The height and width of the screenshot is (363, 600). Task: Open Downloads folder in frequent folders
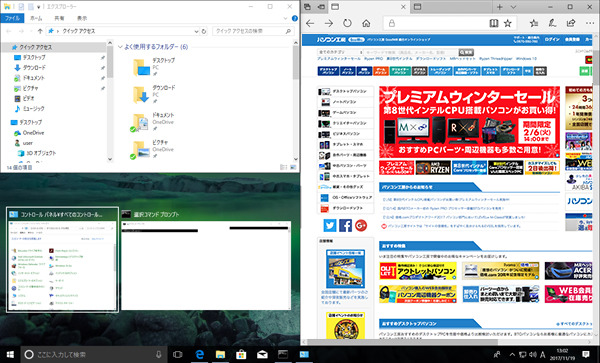point(155,94)
